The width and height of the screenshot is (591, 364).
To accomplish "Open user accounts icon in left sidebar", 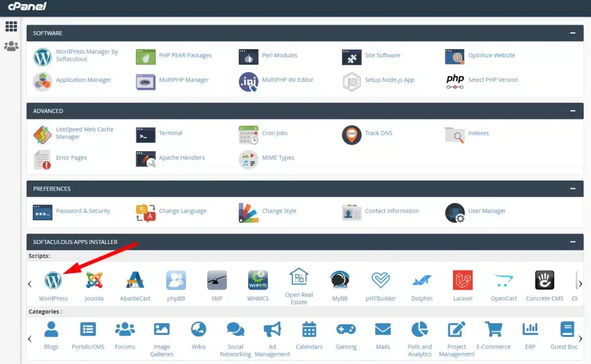I will (11, 46).
